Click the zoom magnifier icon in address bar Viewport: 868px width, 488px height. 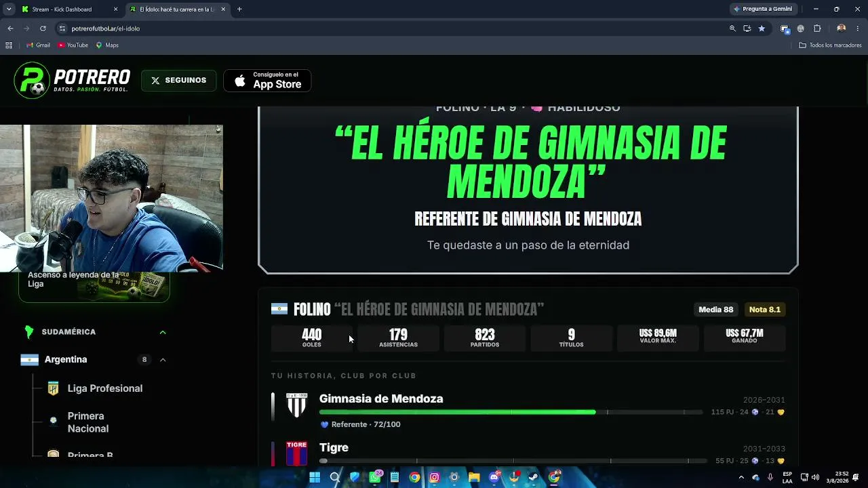pyautogui.click(x=732, y=28)
